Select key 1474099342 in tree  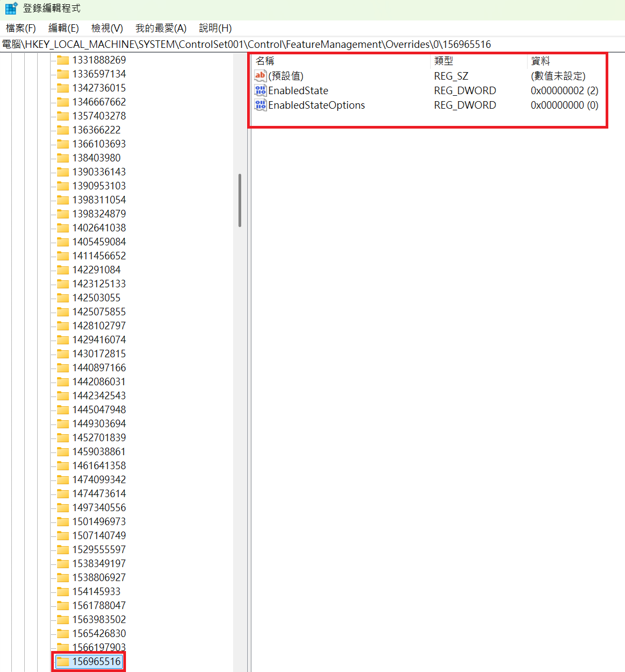(99, 479)
